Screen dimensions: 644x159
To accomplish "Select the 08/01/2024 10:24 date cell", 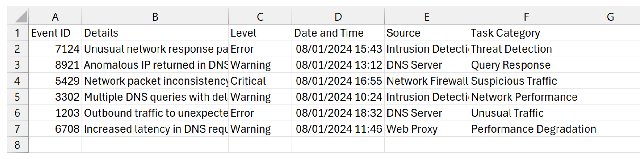I will pos(338,97).
